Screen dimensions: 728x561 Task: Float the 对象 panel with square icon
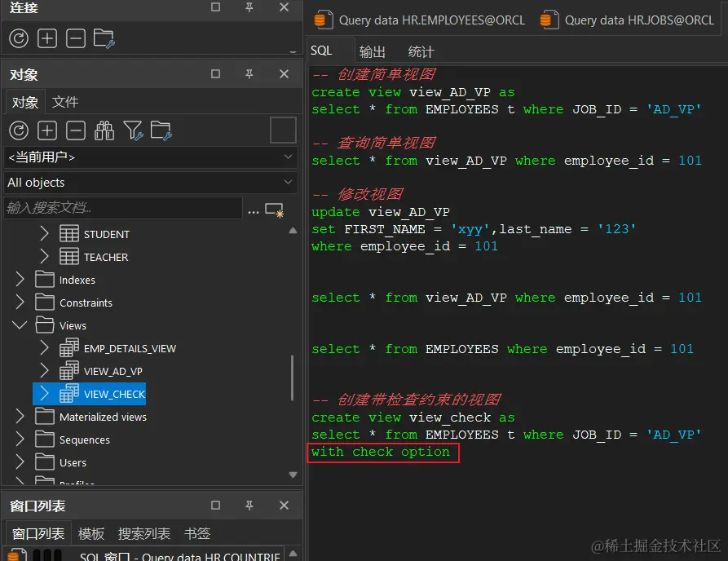coord(215,74)
